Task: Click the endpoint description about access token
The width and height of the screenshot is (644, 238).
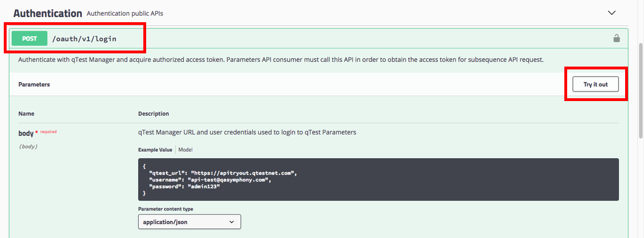Action: pos(281,60)
